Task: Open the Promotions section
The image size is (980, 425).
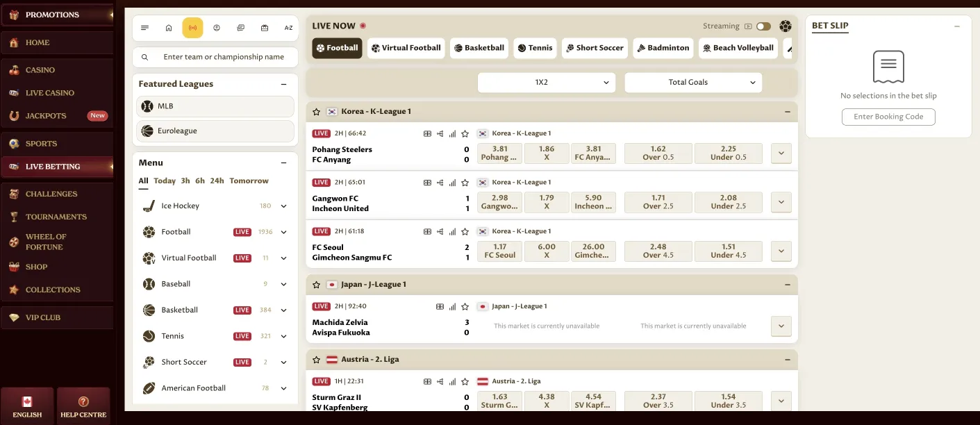Action: [x=57, y=15]
